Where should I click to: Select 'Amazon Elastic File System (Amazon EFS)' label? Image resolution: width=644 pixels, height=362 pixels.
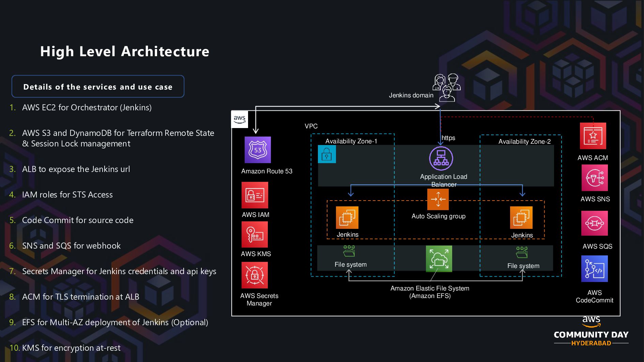click(x=430, y=292)
